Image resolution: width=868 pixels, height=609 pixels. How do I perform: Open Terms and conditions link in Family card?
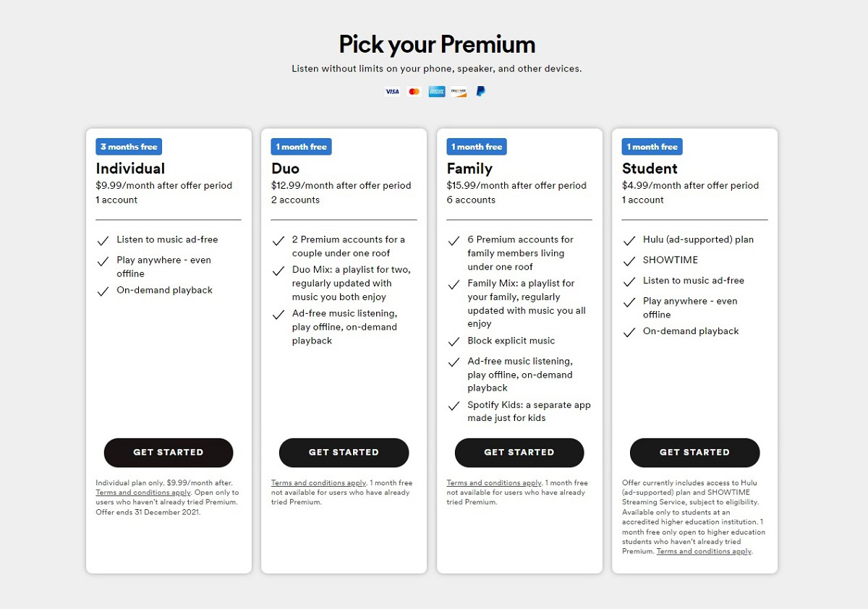[494, 483]
